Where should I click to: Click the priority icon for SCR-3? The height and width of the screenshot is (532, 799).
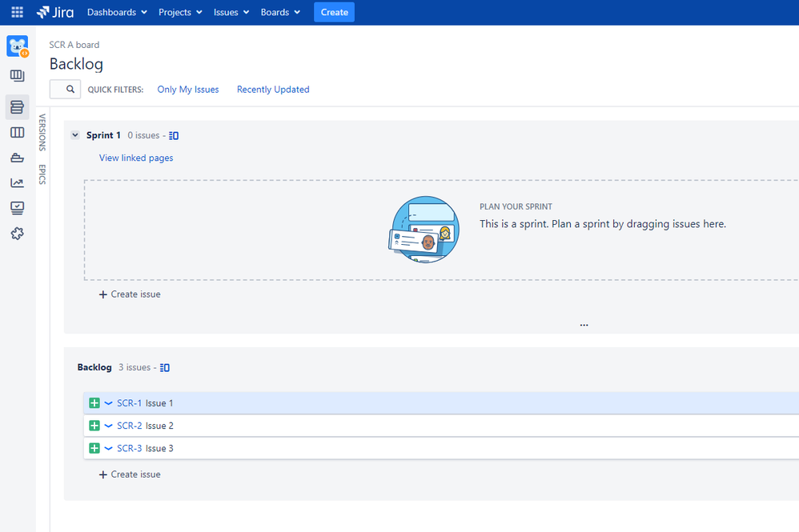[x=109, y=448]
